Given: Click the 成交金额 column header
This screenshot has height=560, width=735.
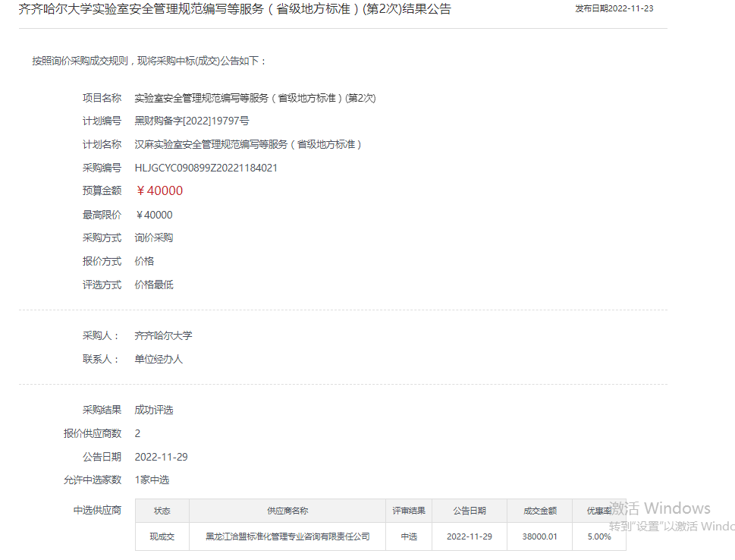Looking at the screenshot, I should [539, 511].
